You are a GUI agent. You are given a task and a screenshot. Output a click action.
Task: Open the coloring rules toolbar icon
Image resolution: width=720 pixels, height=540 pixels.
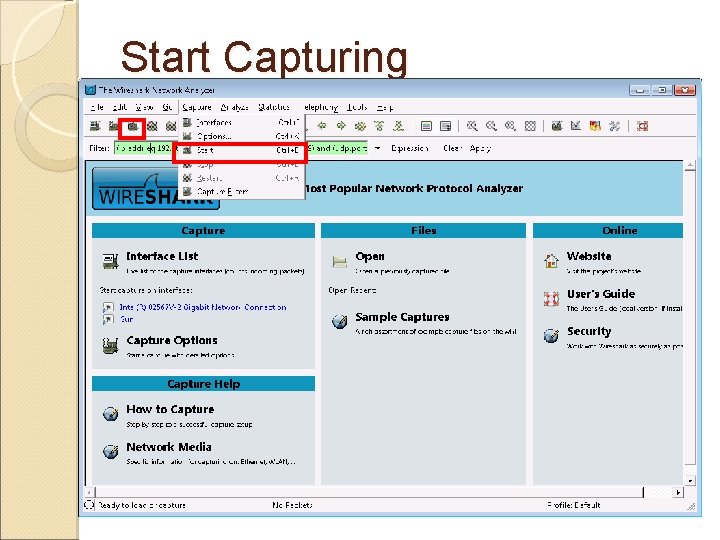[x=595, y=126]
